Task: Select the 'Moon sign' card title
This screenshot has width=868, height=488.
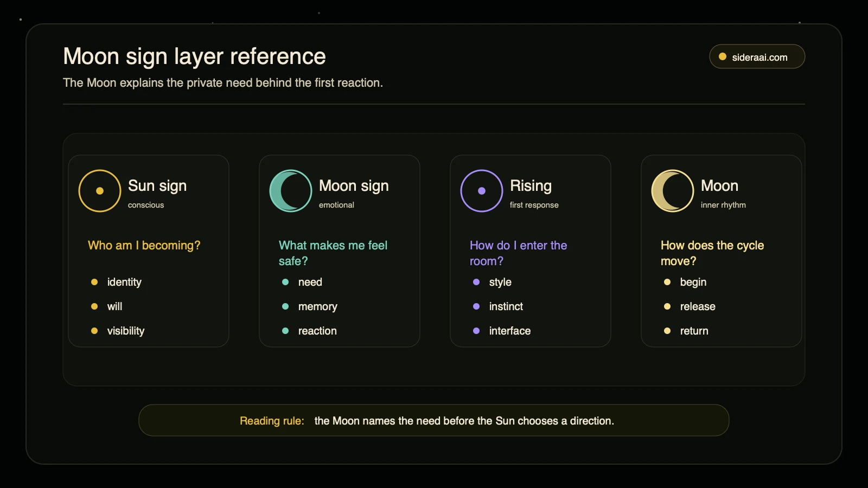Action: [354, 186]
